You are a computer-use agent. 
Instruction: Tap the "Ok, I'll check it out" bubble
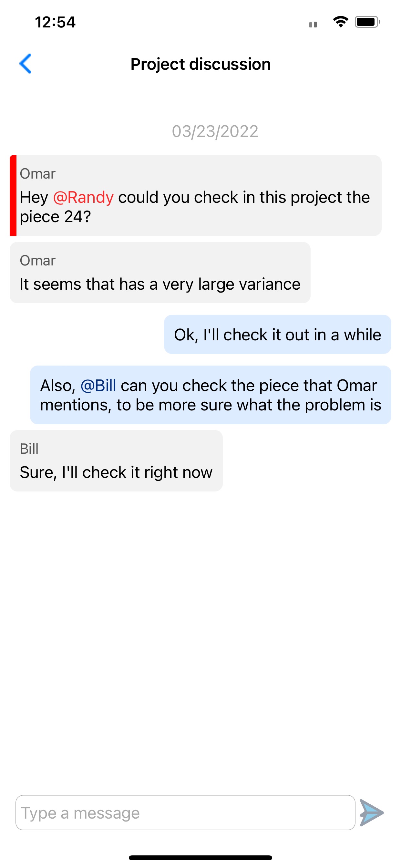pyautogui.click(x=277, y=334)
